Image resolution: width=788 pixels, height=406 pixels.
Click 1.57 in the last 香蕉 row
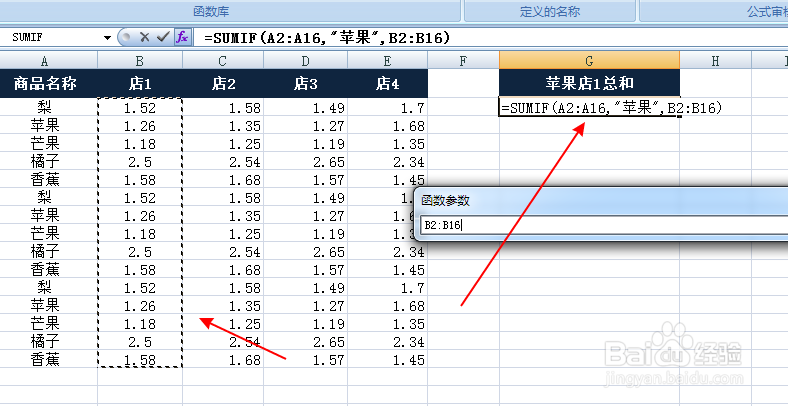[306, 360]
